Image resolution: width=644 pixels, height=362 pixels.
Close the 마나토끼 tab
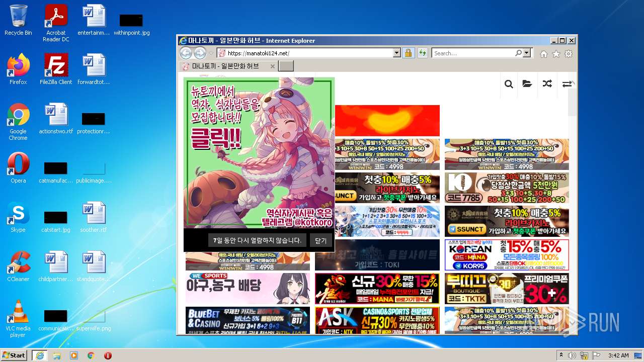pyautogui.click(x=273, y=66)
